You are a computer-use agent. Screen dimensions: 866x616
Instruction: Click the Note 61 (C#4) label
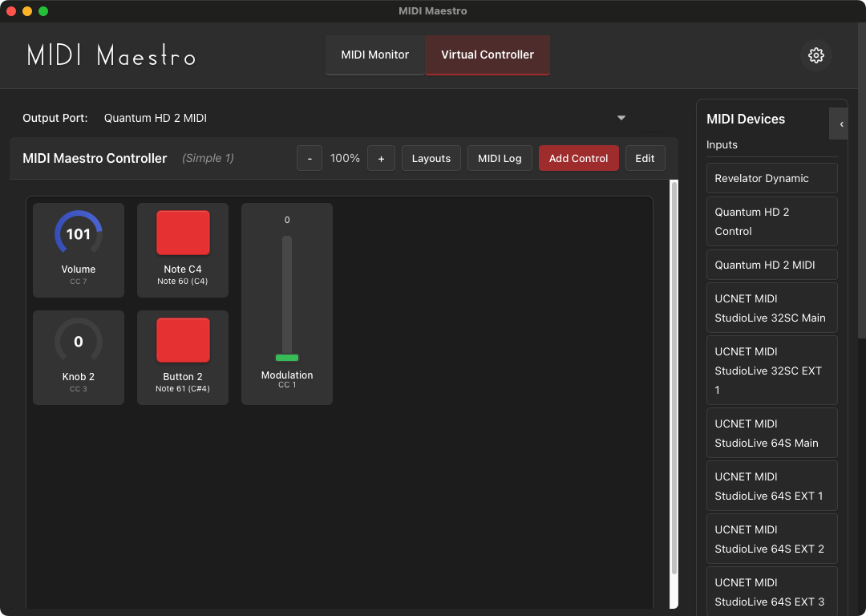[183, 389]
